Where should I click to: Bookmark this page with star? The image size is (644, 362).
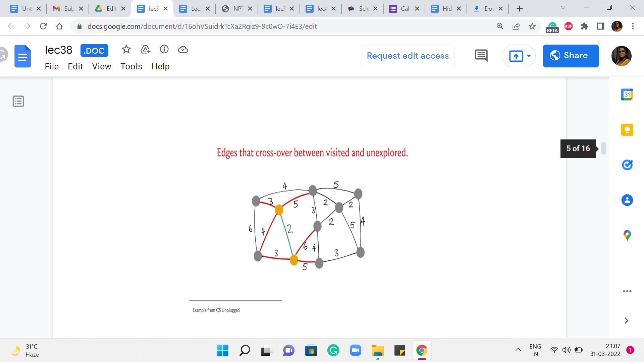click(x=532, y=26)
